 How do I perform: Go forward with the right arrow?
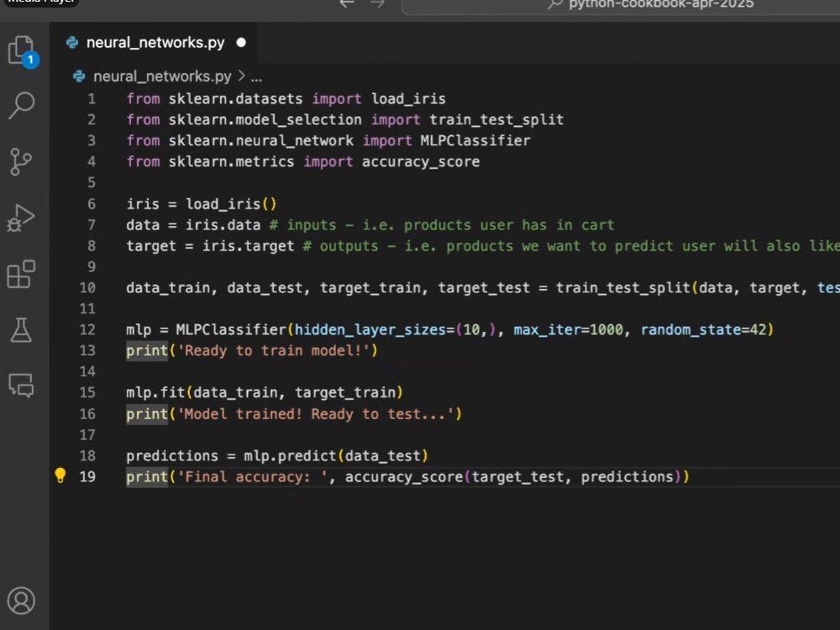coord(378,3)
